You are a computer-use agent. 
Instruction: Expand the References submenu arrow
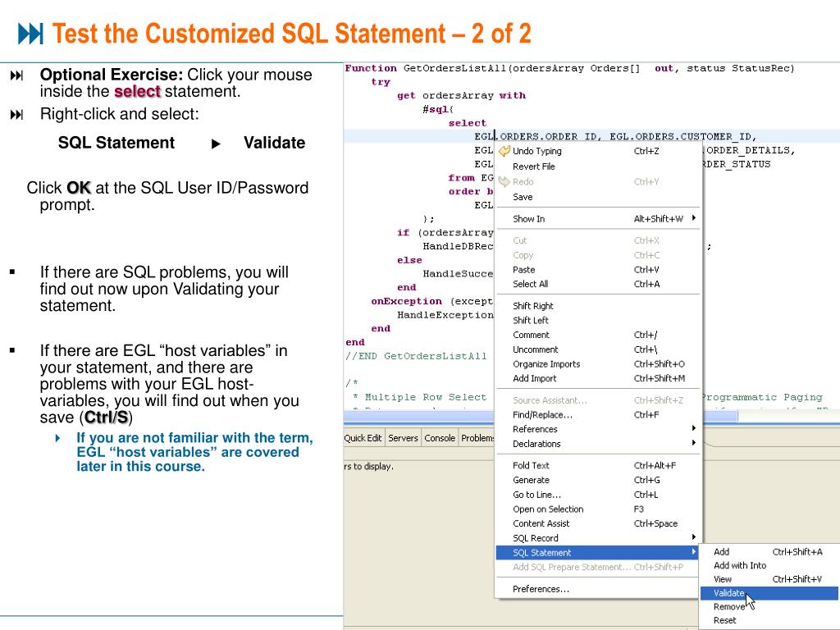pyautogui.click(x=693, y=428)
